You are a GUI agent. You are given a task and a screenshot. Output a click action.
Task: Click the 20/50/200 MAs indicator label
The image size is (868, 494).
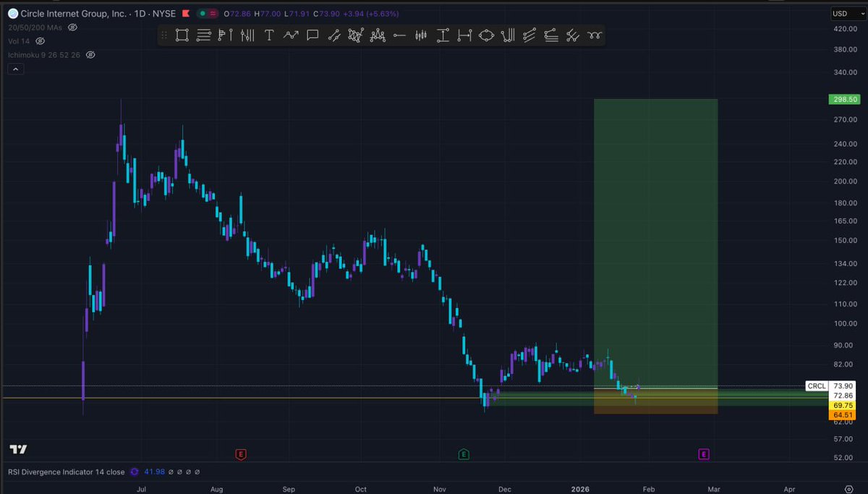[x=34, y=27]
